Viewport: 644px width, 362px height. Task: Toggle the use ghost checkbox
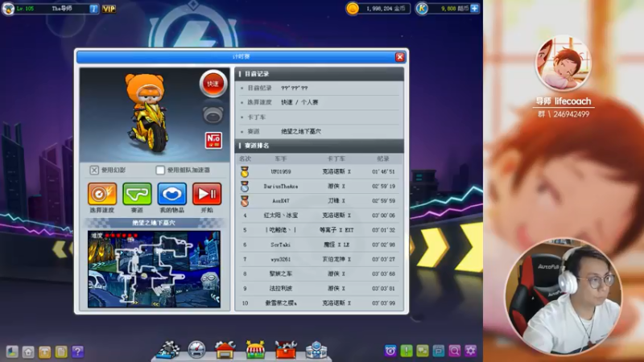(94, 170)
